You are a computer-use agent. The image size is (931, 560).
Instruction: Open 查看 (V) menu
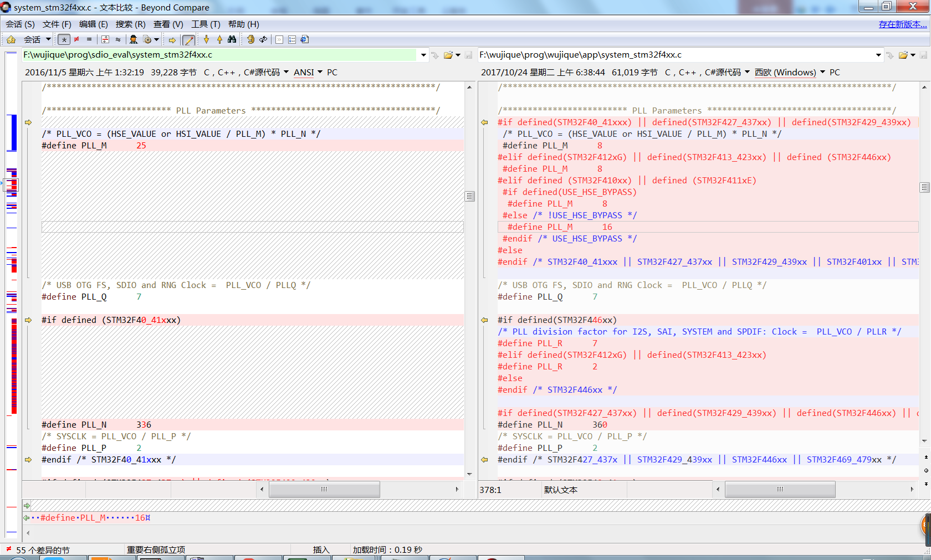pos(168,24)
